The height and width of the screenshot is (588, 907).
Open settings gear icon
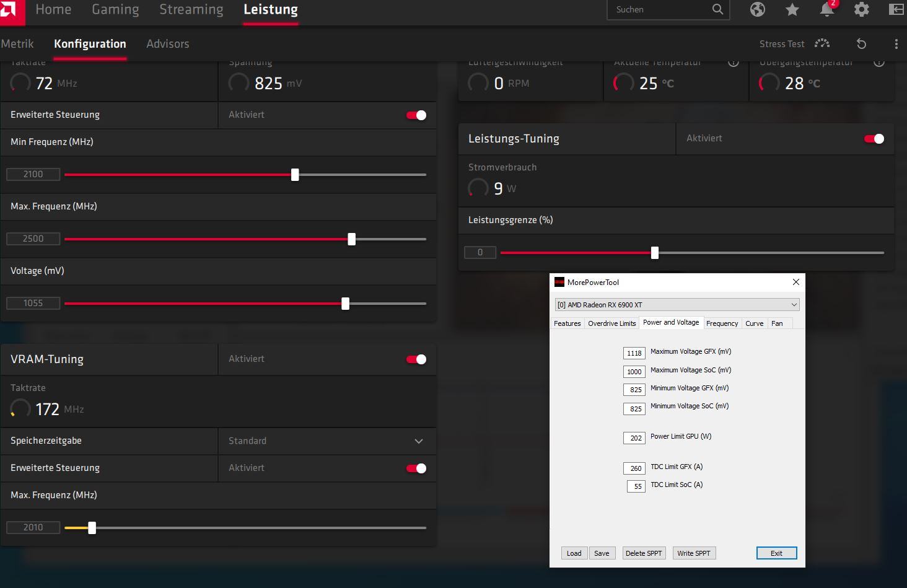coord(861,9)
